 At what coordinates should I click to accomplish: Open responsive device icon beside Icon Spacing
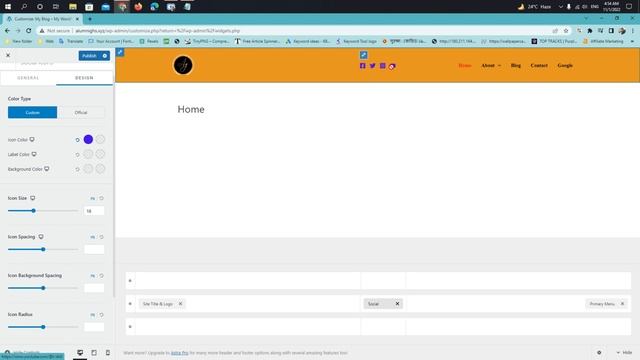click(41, 237)
